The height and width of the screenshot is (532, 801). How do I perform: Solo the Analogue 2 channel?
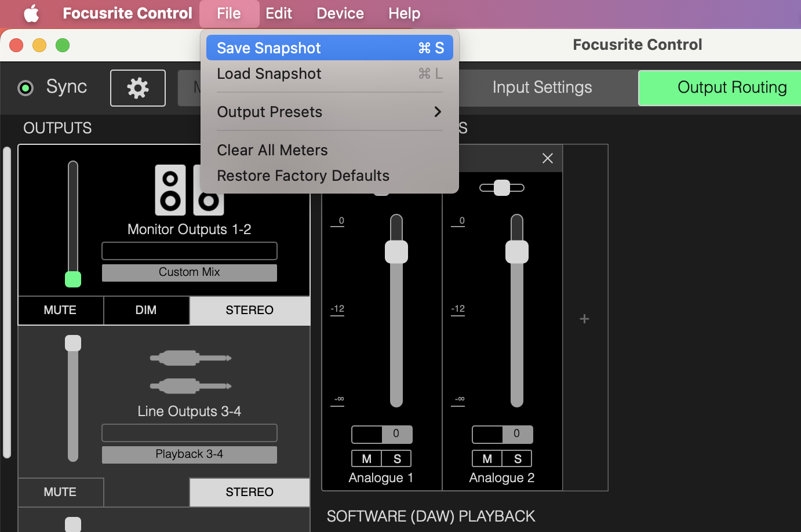pos(518,458)
